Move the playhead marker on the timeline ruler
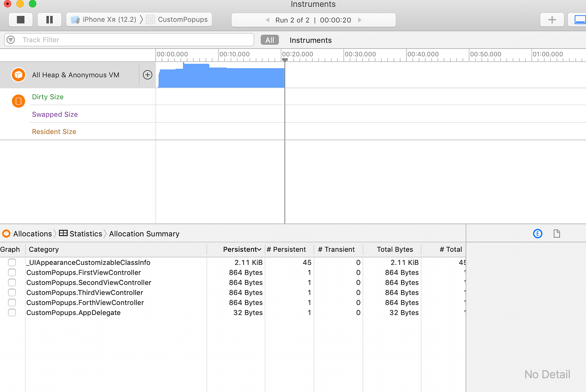 [285, 60]
